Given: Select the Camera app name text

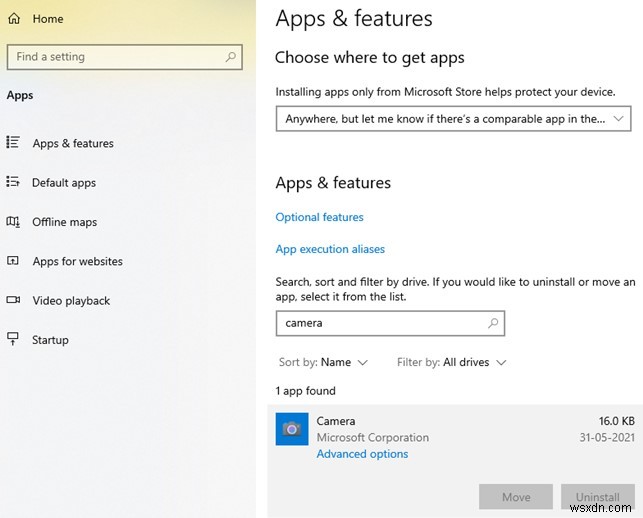Looking at the screenshot, I should [336, 421].
